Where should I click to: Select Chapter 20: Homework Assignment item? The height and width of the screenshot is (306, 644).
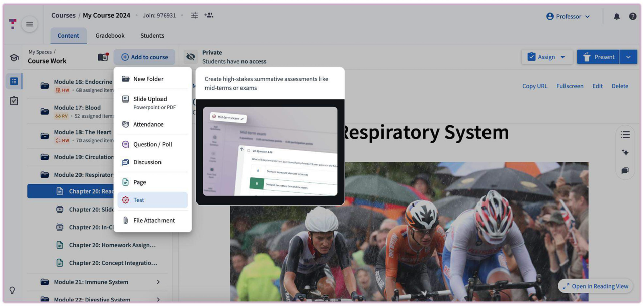(112, 245)
